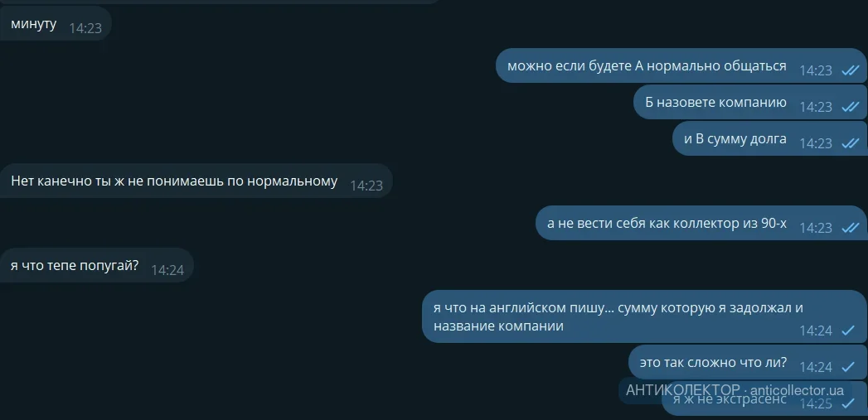Click the 14:23 timestamp on 'по нормальному' message

pos(366,186)
